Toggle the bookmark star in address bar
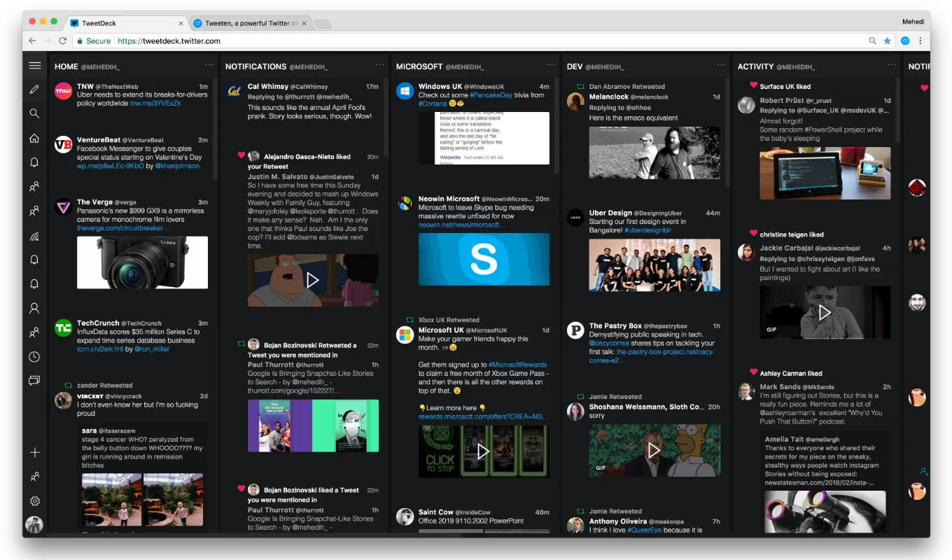 888,41
